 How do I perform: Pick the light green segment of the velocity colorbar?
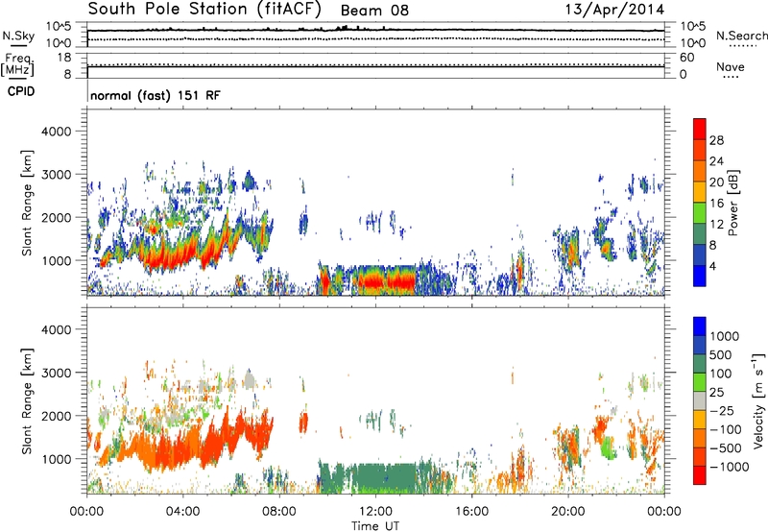click(700, 382)
